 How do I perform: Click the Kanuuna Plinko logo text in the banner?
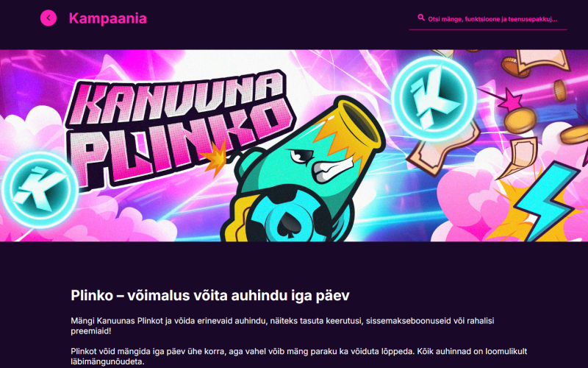click(180, 130)
